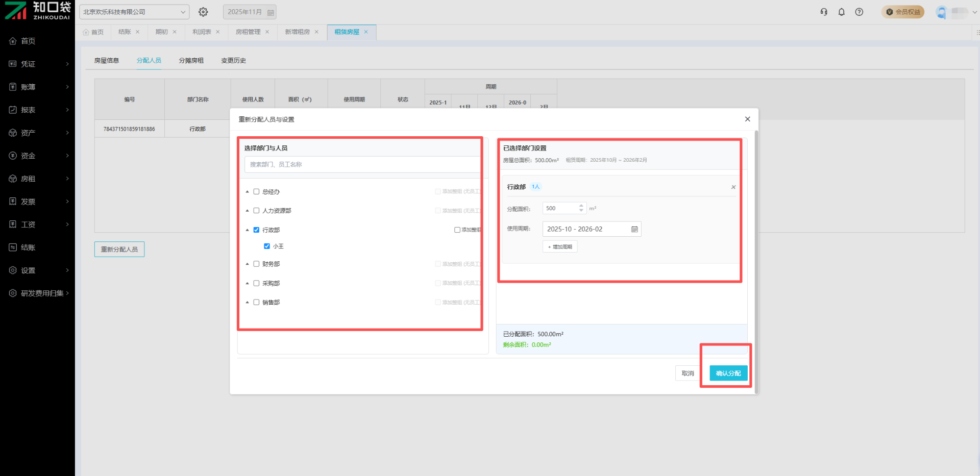Switch to the 分摊房租 tab

click(x=191, y=61)
